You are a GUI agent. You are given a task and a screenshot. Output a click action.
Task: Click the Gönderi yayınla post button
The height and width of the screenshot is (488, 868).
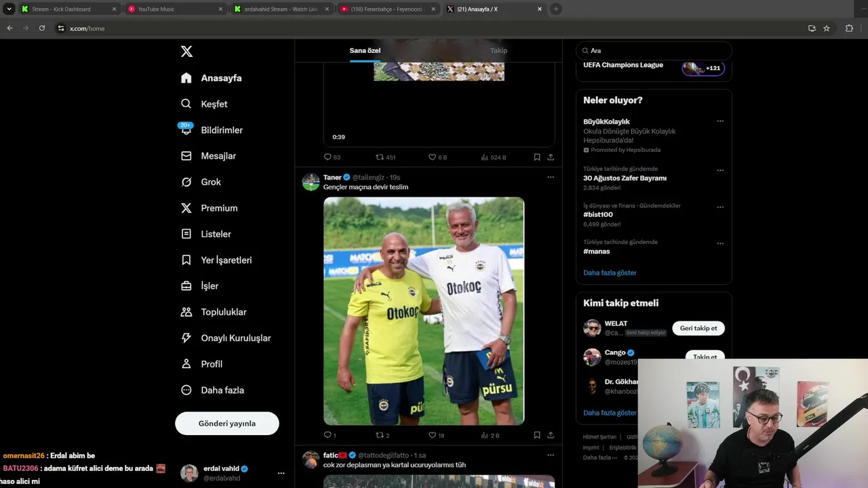pyautogui.click(x=227, y=424)
